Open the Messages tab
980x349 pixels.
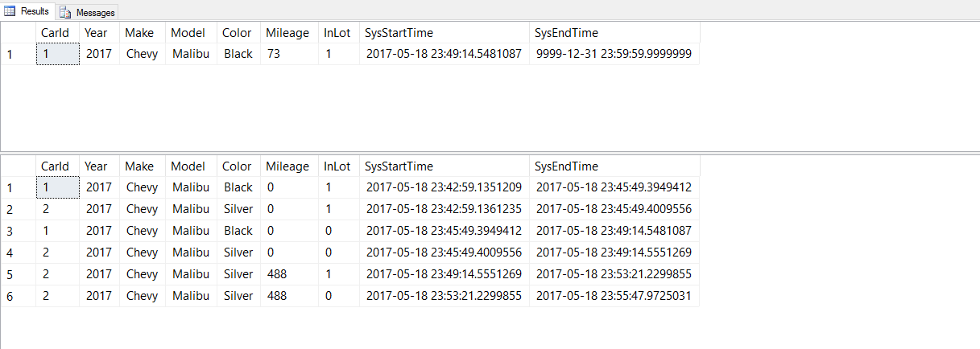[x=95, y=12]
